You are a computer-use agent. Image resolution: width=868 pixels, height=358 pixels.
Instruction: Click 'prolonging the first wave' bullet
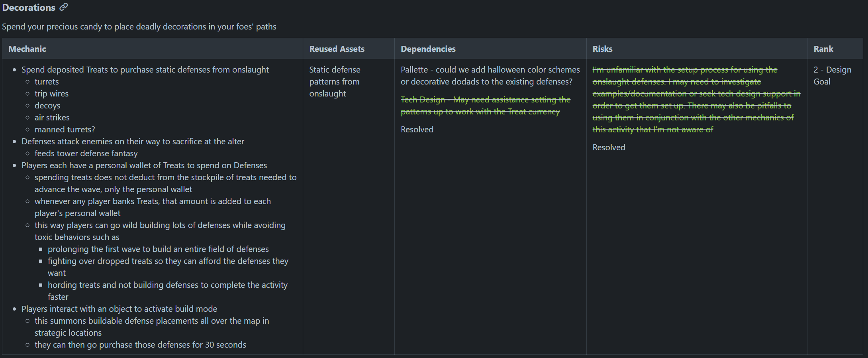[x=158, y=249]
